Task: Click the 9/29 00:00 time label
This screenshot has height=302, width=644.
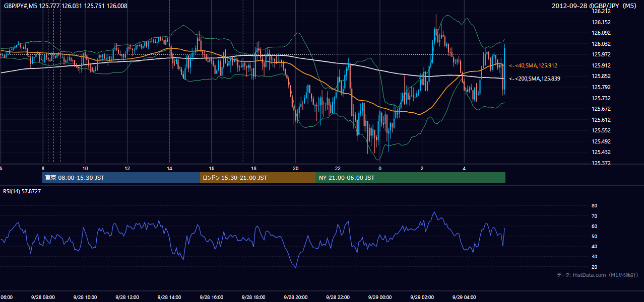Action: 380,297
